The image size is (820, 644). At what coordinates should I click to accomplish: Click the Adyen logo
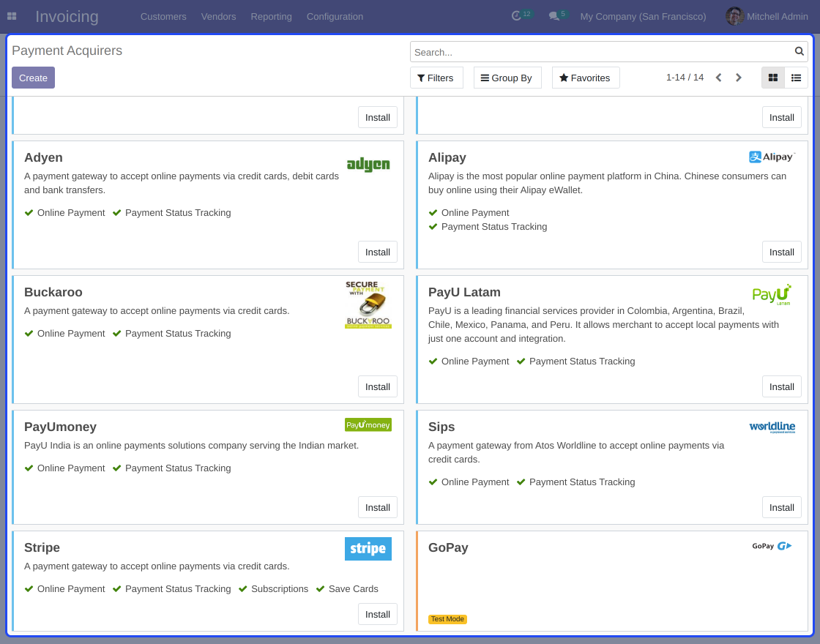pyautogui.click(x=368, y=164)
